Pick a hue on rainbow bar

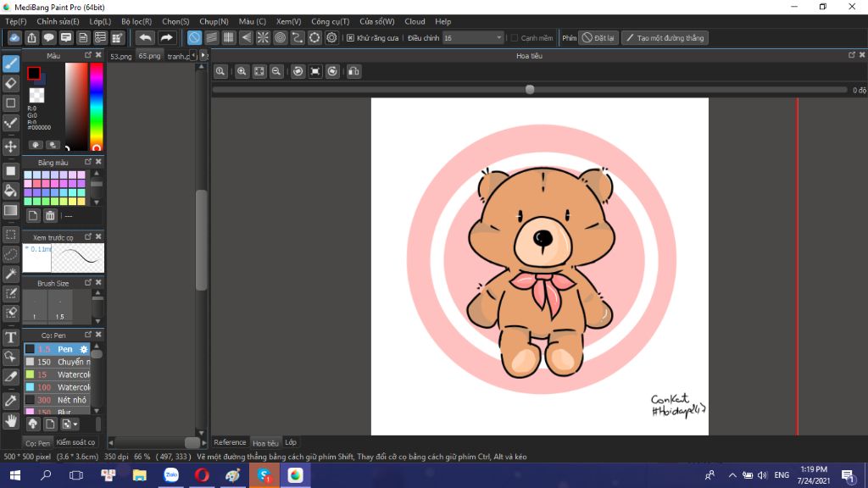point(97,106)
